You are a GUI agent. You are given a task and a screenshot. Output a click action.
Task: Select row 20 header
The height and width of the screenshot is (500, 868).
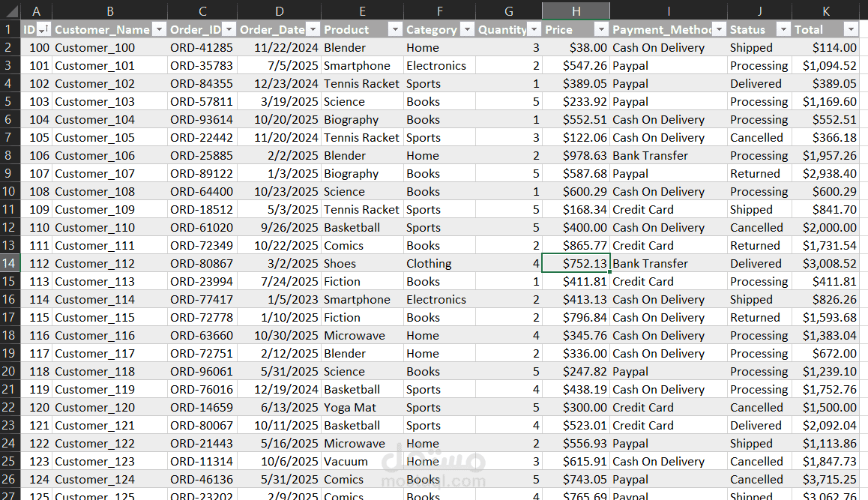pyautogui.click(x=10, y=372)
